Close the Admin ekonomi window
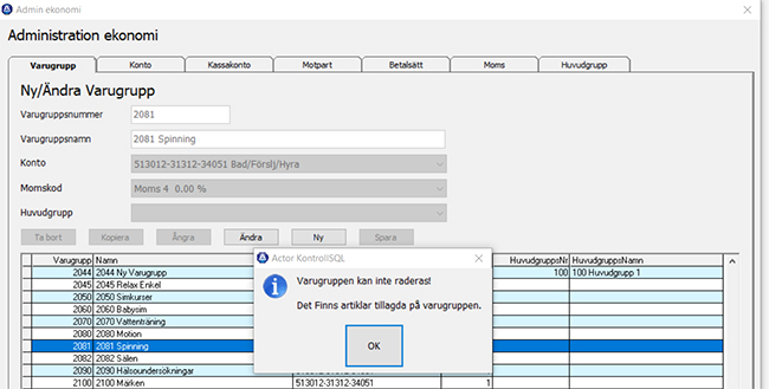 pyautogui.click(x=747, y=10)
